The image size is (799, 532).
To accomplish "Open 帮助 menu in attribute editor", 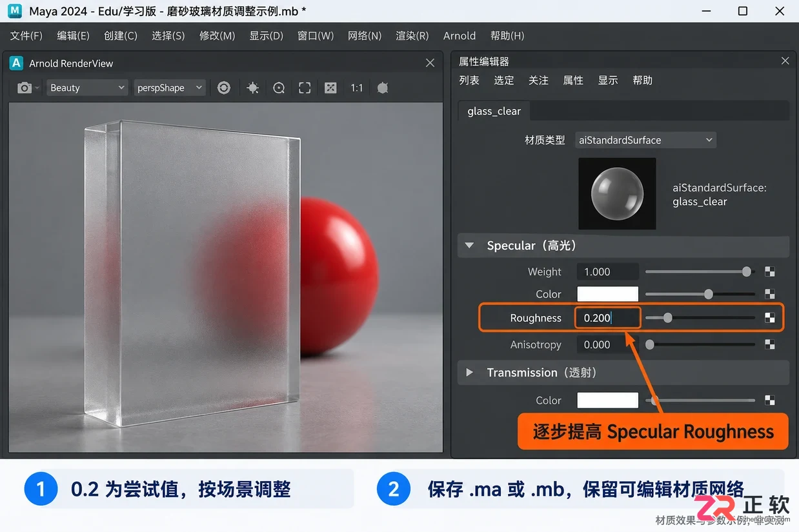I will pyautogui.click(x=643, y=80).
